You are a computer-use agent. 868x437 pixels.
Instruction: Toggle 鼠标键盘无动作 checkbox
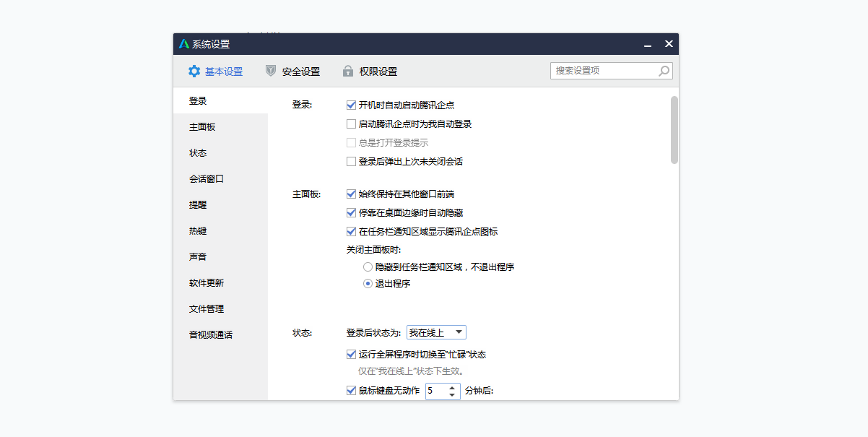[x=352, y=391]
